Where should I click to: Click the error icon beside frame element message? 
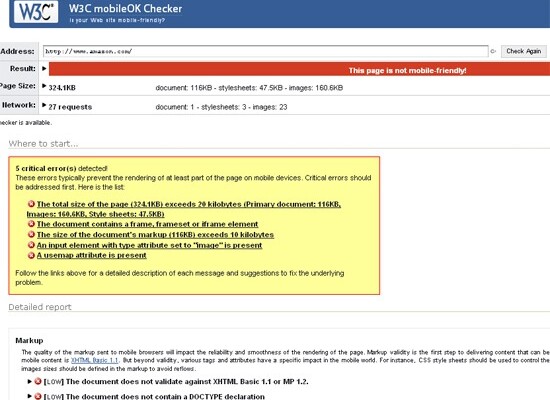(31, 224)
